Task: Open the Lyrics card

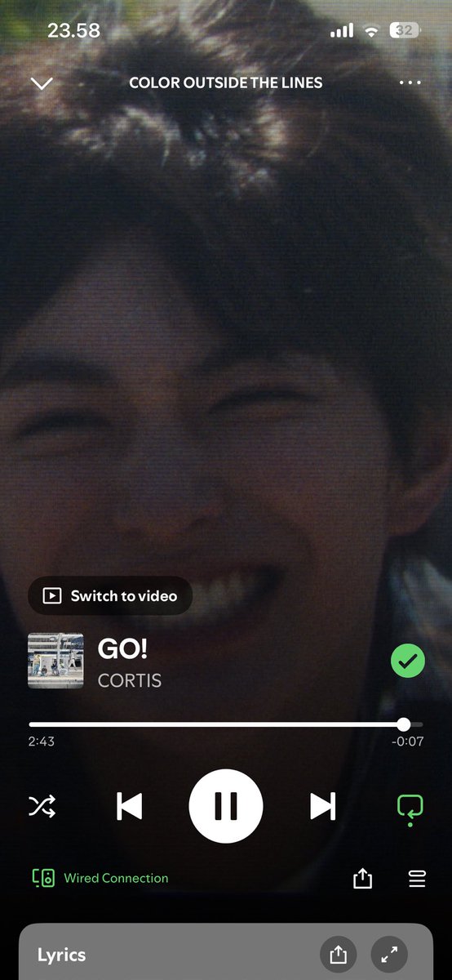Action: (x=226, y=952)
